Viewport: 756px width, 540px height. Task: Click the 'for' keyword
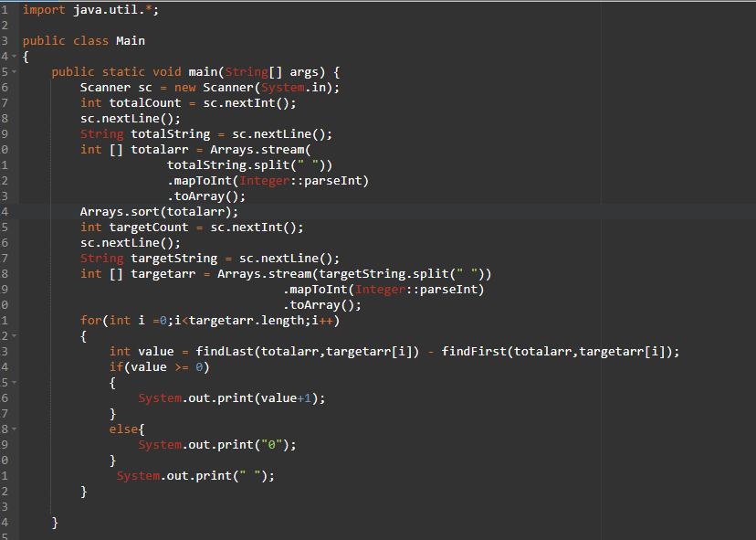90,320
